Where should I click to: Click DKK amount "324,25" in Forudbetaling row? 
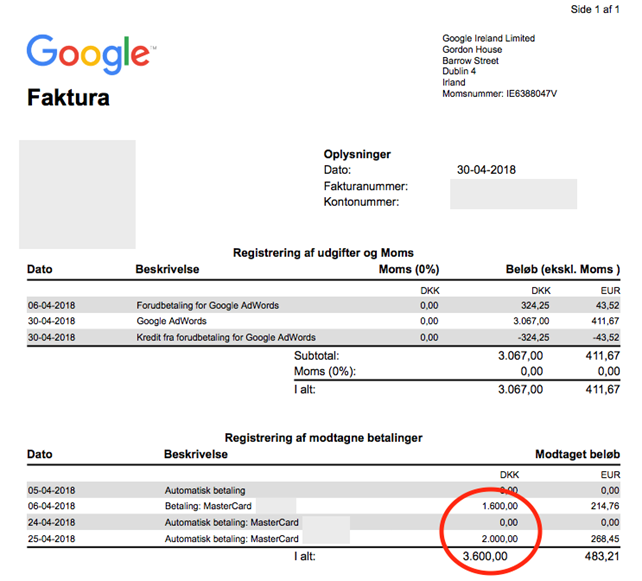(535, 305)
